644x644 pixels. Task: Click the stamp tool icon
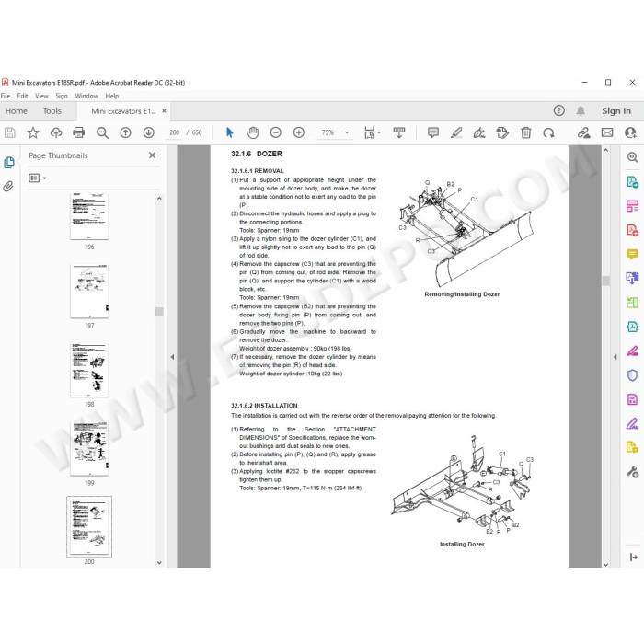pos(502,132)
